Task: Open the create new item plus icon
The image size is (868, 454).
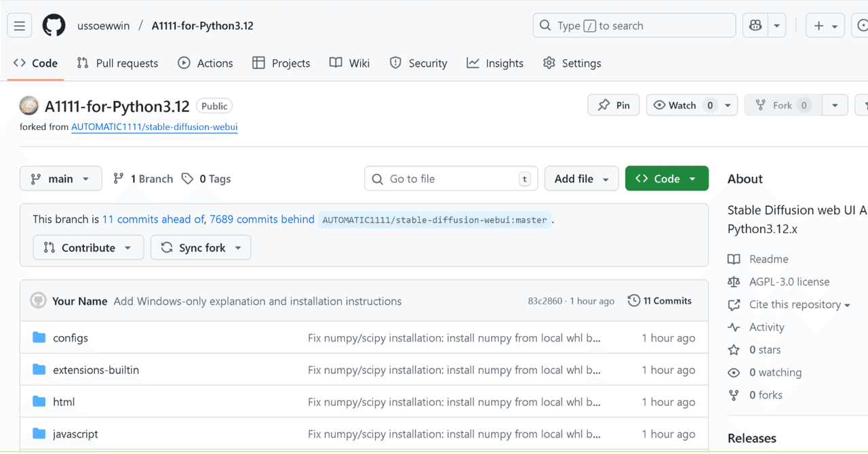Action: 818,25
